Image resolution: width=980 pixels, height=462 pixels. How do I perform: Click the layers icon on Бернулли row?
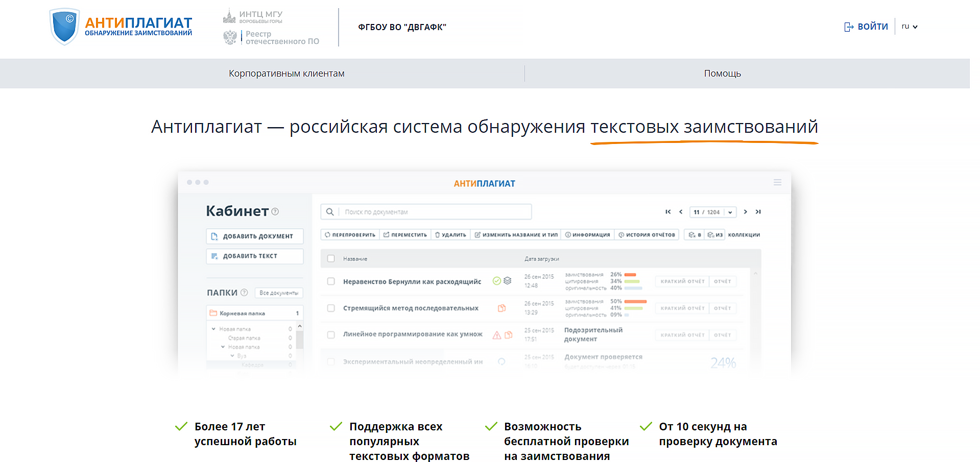coord(507,281)
